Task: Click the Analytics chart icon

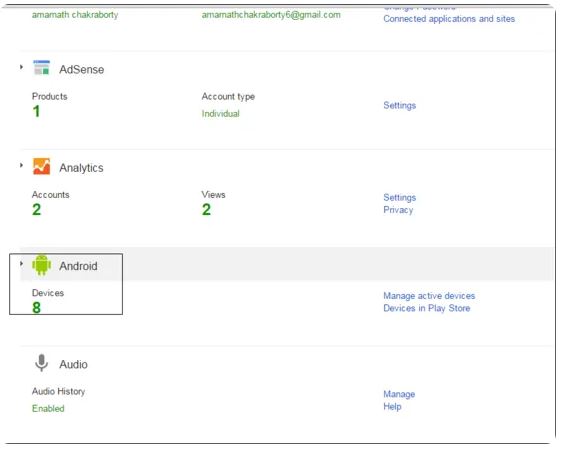Action: [42, 166]
